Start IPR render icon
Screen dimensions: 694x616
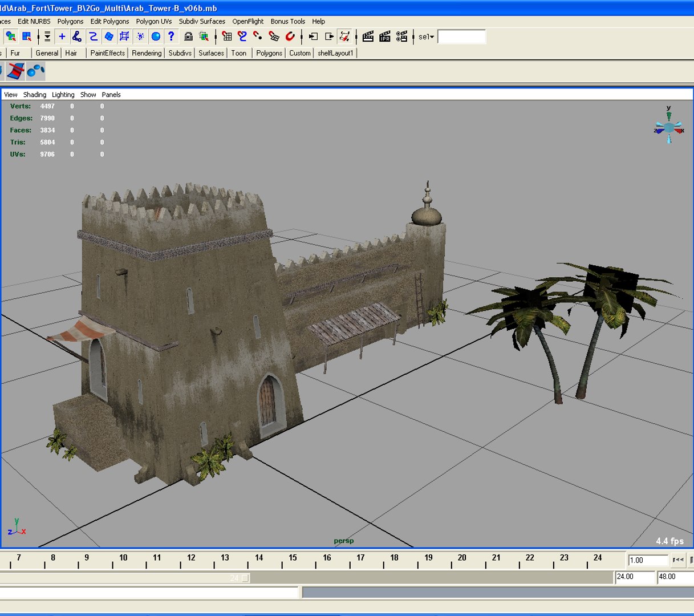click(x=385, y=37)
